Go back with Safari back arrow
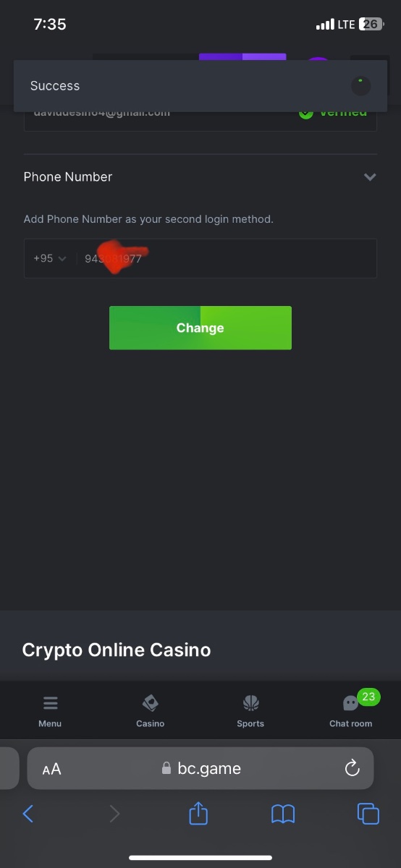 (28, 814)
